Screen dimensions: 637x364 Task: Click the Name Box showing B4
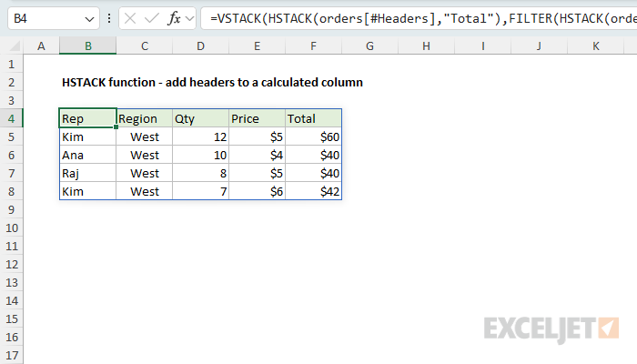[54, 18]
